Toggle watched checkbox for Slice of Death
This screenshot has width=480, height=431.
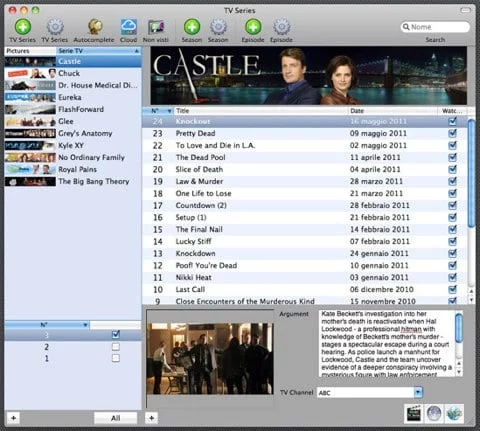(452, 169)
